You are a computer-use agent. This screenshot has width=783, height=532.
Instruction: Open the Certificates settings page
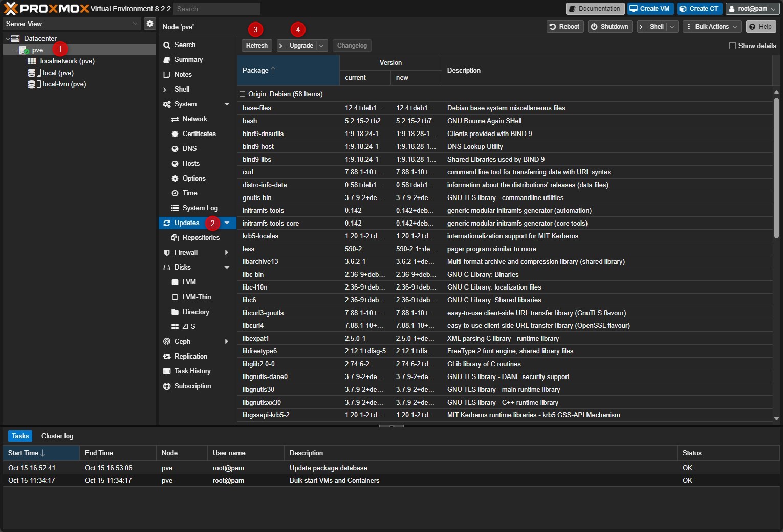(x=199, y=134)
